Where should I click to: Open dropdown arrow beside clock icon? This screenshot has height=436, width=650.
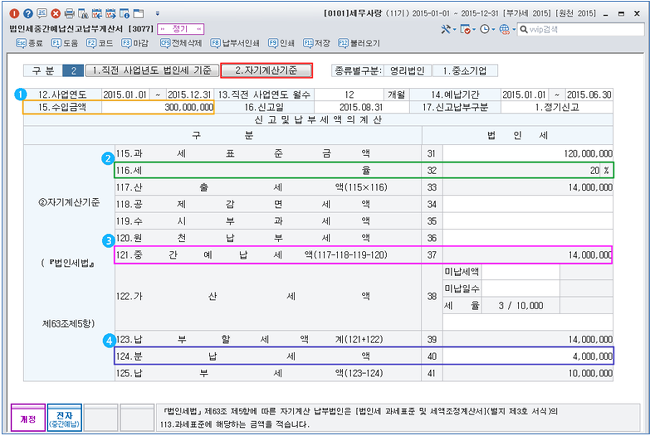click(x=493, y=29)
